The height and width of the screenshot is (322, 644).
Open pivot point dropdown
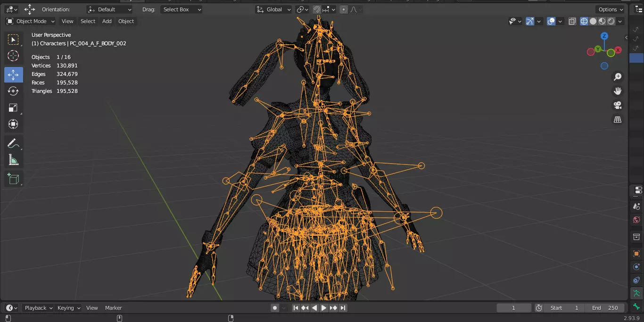[302, 9]
